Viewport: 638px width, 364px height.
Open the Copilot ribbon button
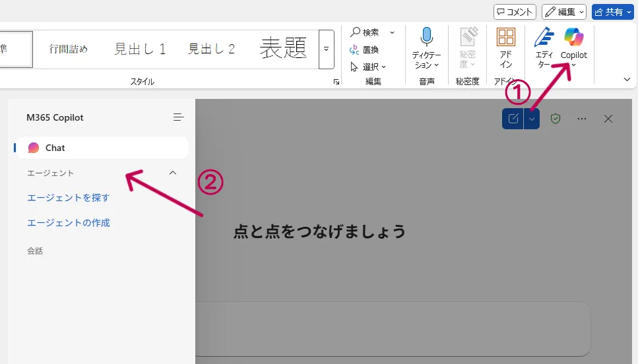click(574, 43)
